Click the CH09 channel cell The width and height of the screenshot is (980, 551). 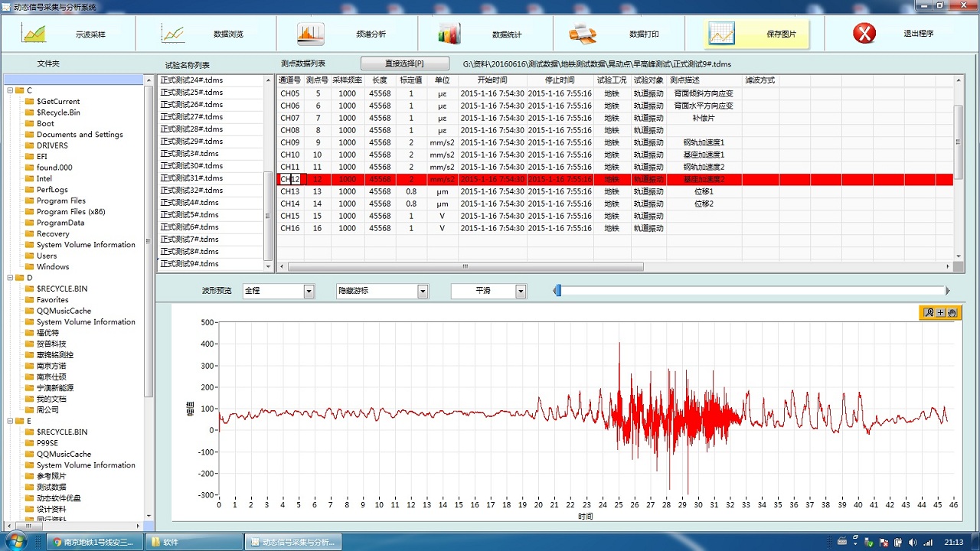point(290,143)
